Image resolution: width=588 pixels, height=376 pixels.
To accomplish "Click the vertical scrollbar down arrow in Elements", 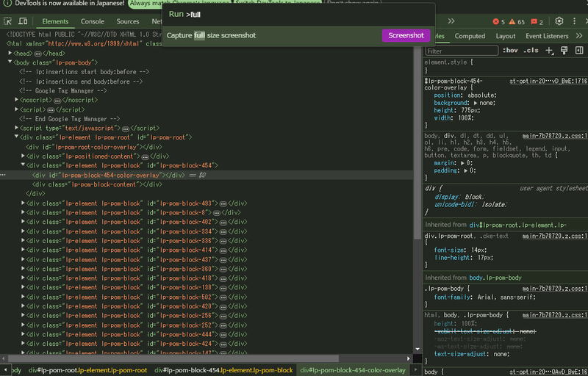I will [x=417, y=349].
